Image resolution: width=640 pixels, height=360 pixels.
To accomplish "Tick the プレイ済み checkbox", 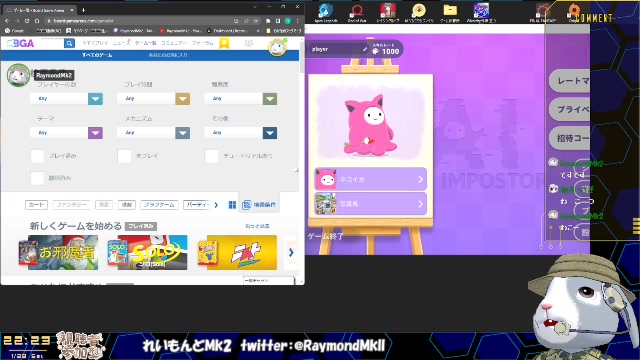I will [x=37, y=156].
